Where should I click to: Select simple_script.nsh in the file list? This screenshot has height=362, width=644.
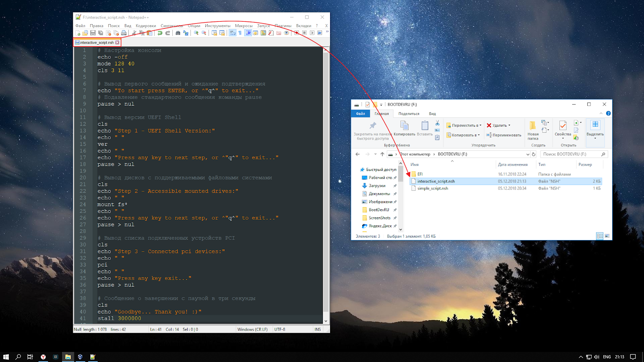pos(506,188)
